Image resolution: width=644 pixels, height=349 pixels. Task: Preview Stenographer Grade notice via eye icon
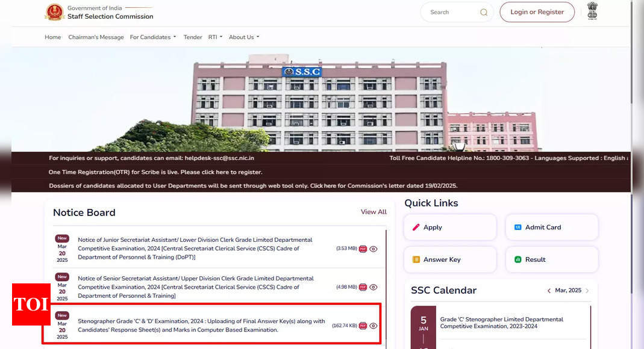click(x=374, y=326)
